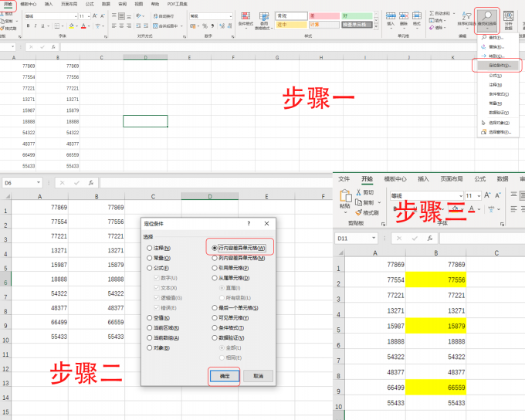The width and height of the screenshot is (525, 420).
Task: Click highlighted cell 66559 in bottom-right window
Action: (x=435, y=388)
